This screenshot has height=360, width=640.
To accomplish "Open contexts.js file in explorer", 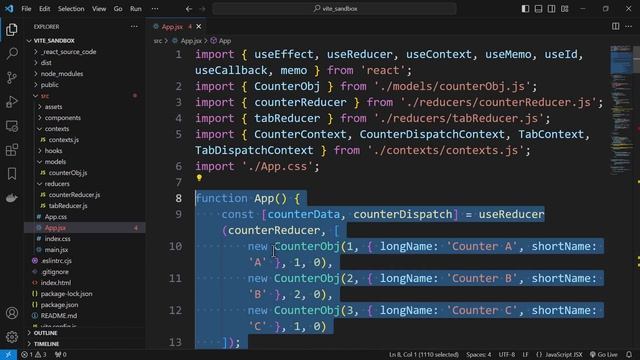I will 85,140.
